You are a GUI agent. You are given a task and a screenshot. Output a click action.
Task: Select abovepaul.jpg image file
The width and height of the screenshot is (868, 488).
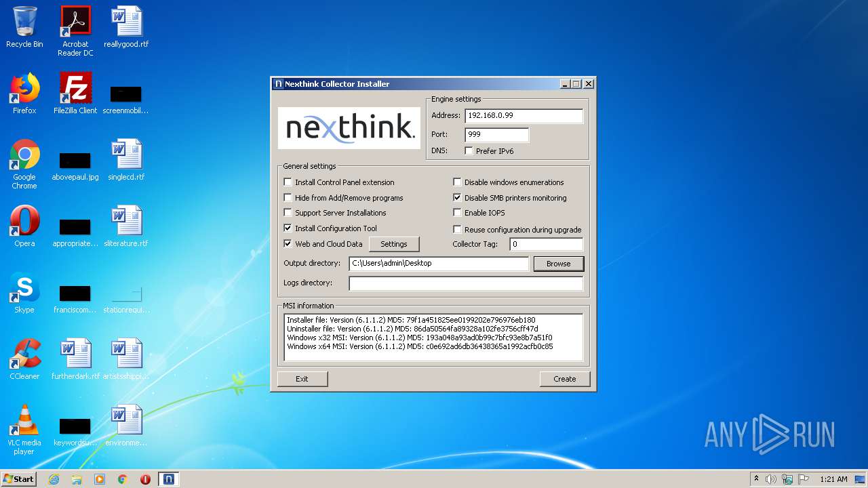tap(75, 165)
